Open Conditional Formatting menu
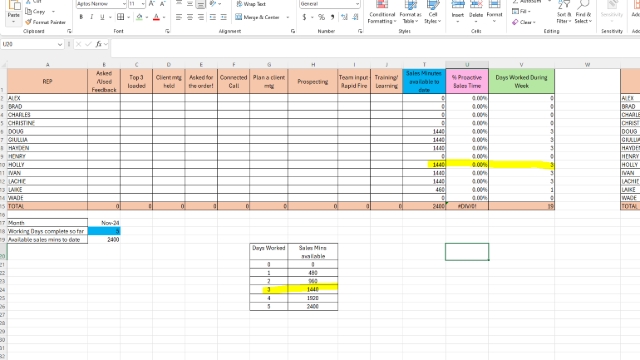This screenshot has height=360, width=640. (x=382, y=12)
